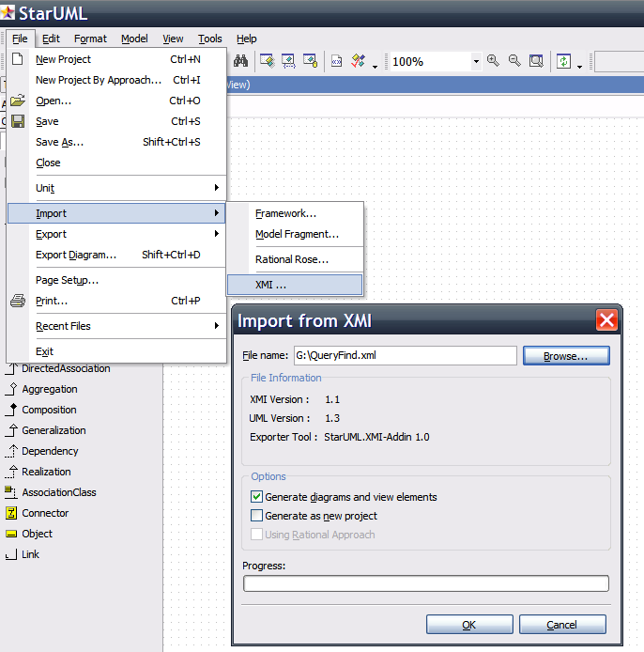Select the AssociationClass tool
The height and width of the screenshot is (652, 644).
(x=58, y=492)
